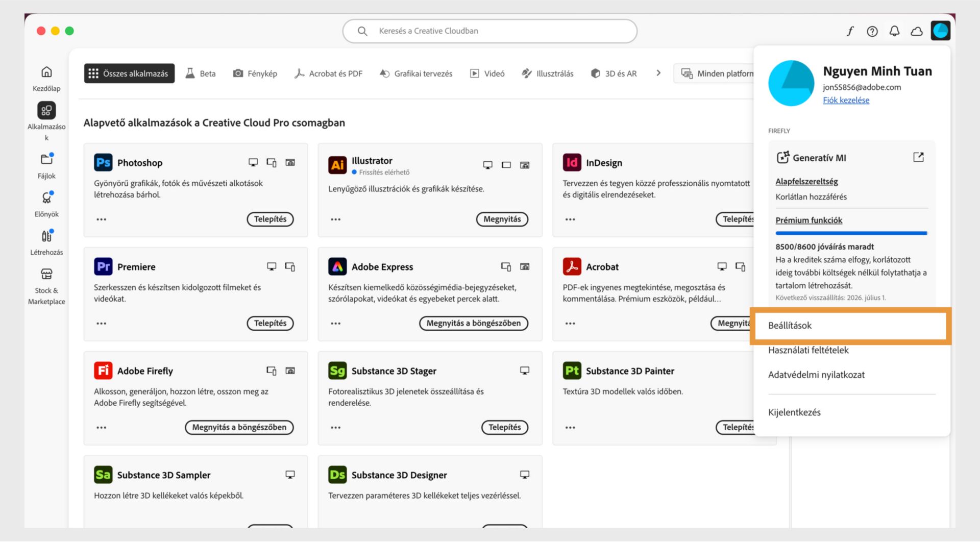Open the Kezdőlap home sidebar icon
Image resolution: width=980 pixels, height=542 pixels.
pos(46,72)
